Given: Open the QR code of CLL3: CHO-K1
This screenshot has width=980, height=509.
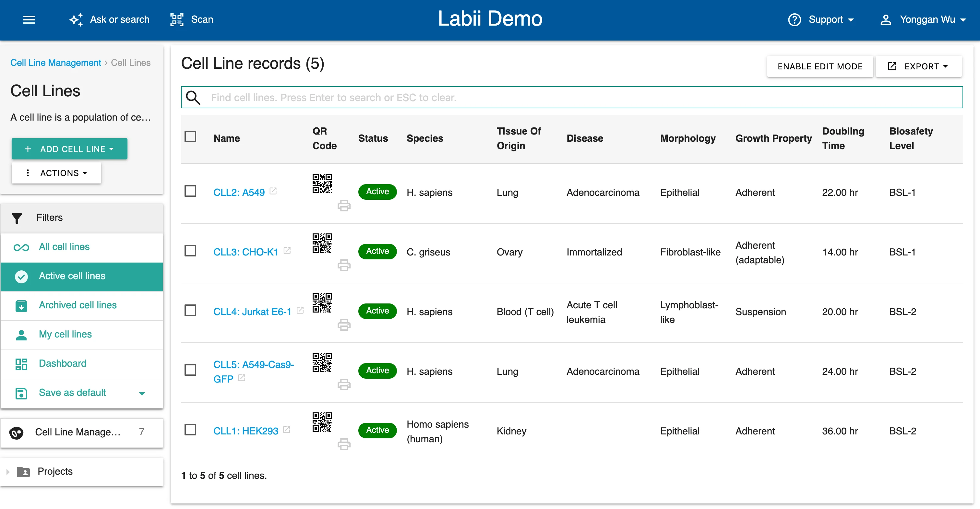Looking at the screenshot, I should click(322, 243).
